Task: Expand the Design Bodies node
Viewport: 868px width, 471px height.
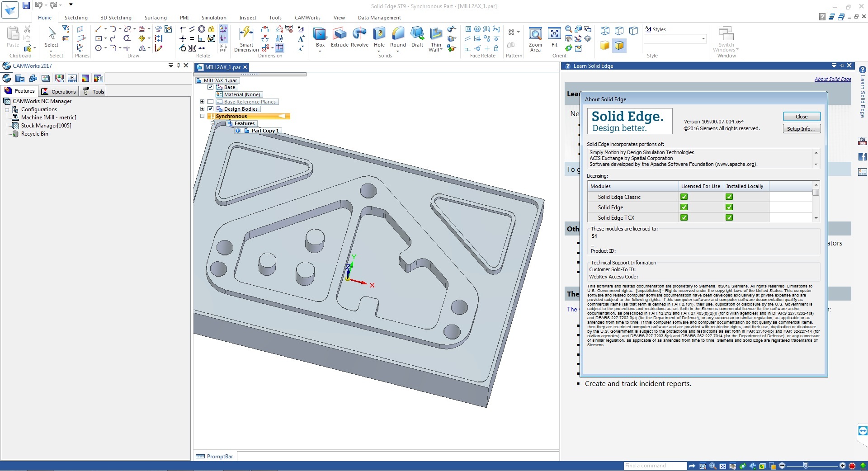Action: coord(202,109)
